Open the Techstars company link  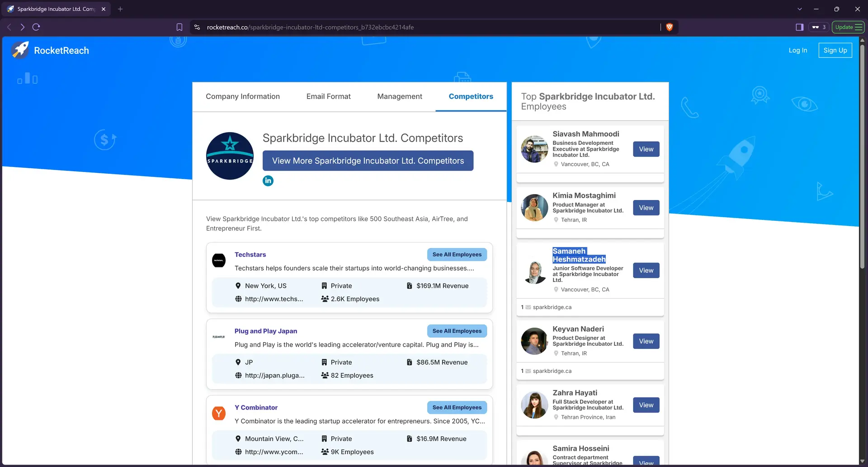tap(250, 255)
